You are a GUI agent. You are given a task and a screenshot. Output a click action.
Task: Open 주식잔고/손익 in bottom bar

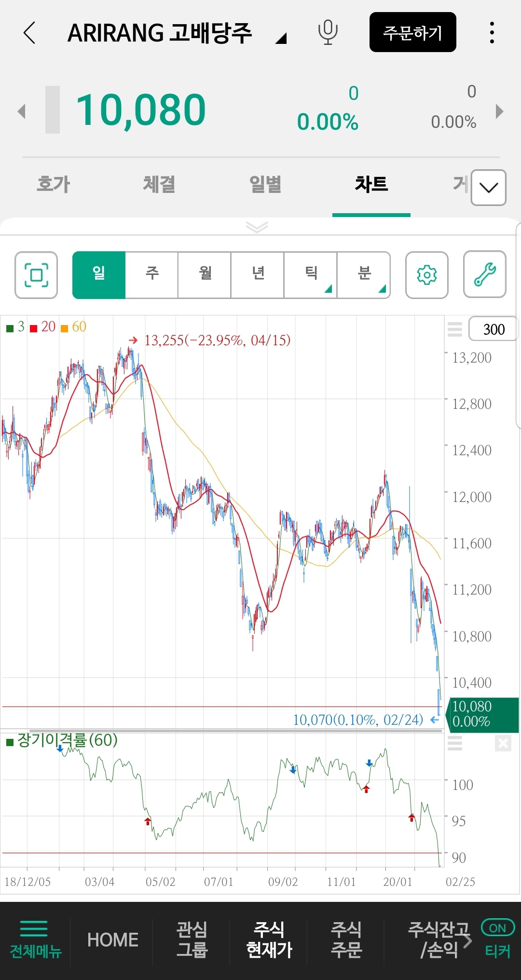coord(438,939)
